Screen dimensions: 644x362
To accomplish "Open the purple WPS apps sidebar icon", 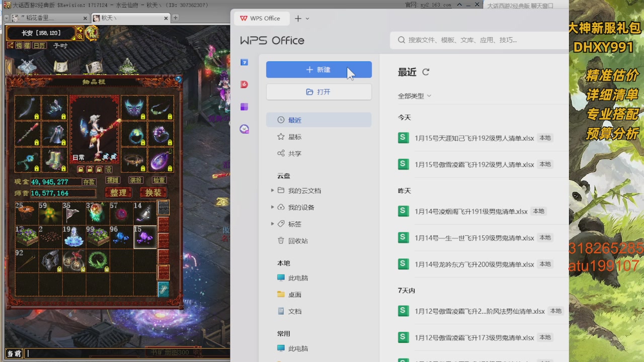I will click(244, 107).
